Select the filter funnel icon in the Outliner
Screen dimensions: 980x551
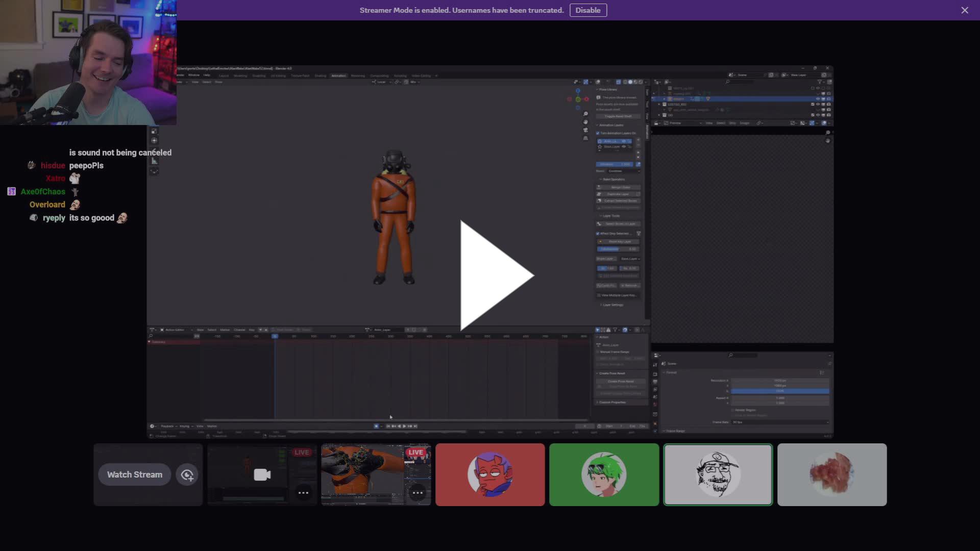[x=820, y=81]
